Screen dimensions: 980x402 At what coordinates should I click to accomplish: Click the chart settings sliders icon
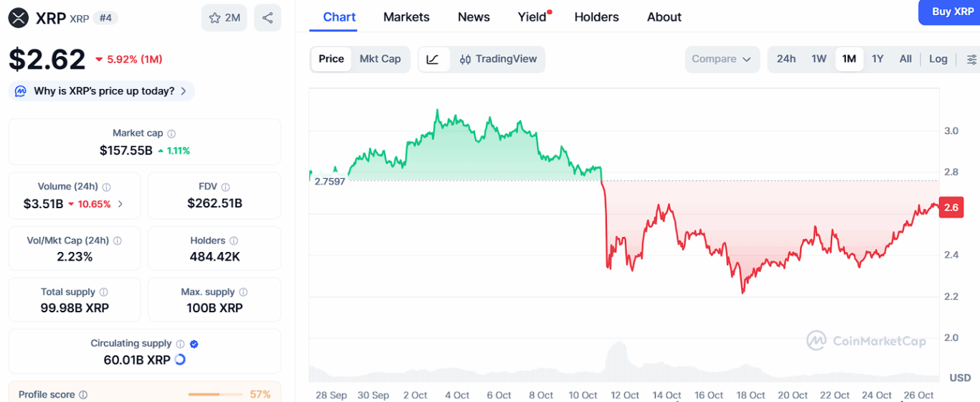(x=972, y=60)
